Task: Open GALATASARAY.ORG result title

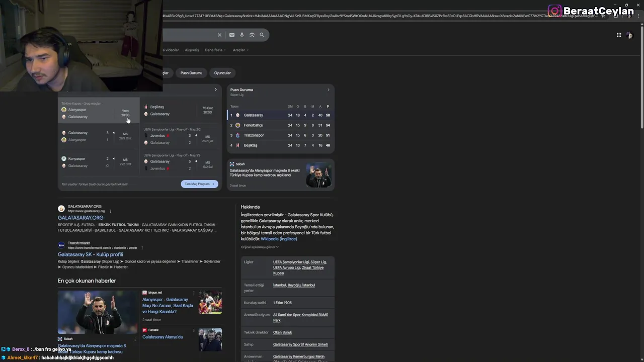Action: [80, 218]
